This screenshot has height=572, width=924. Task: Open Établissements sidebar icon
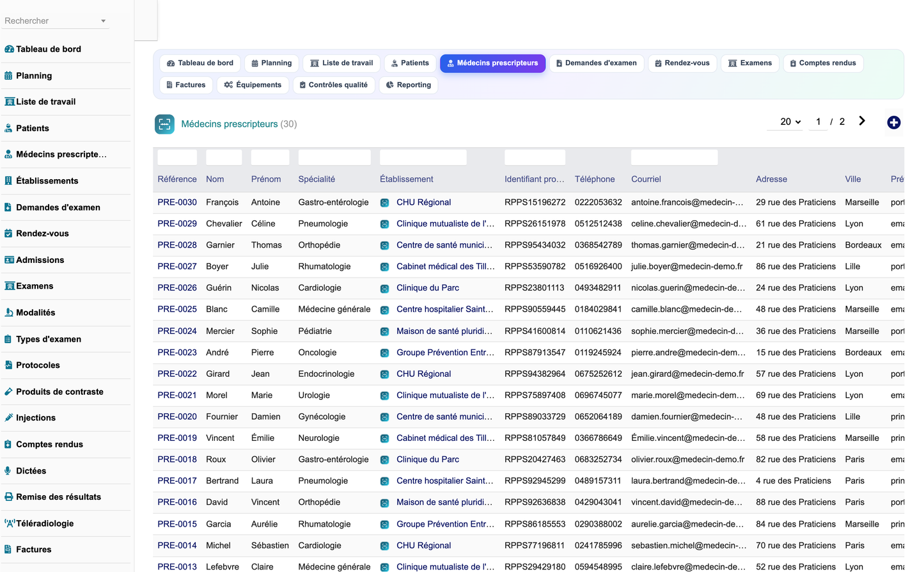[x=8, y=180]
